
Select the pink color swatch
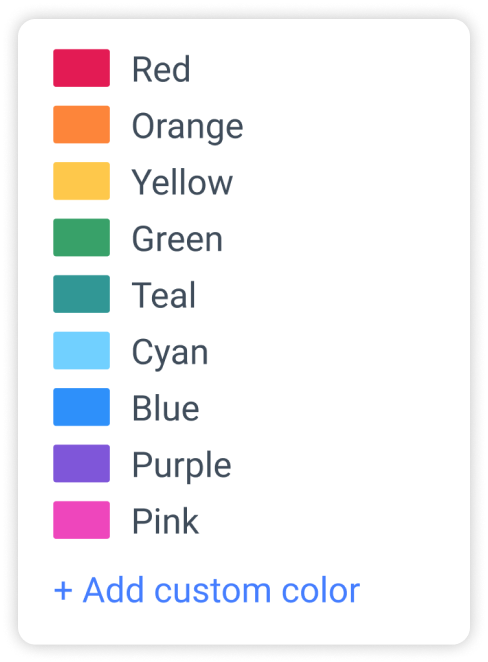81,520
